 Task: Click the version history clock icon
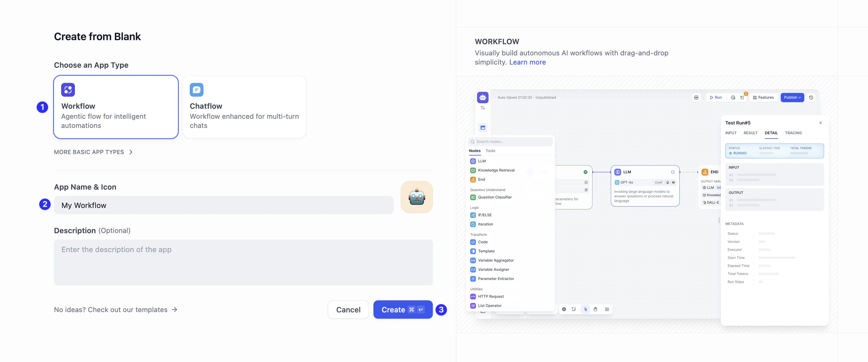811,98
